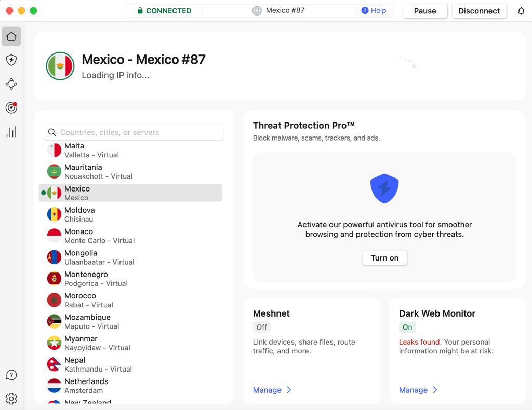
Task: Click the Morocco flag icon
Action: [54, 300]
